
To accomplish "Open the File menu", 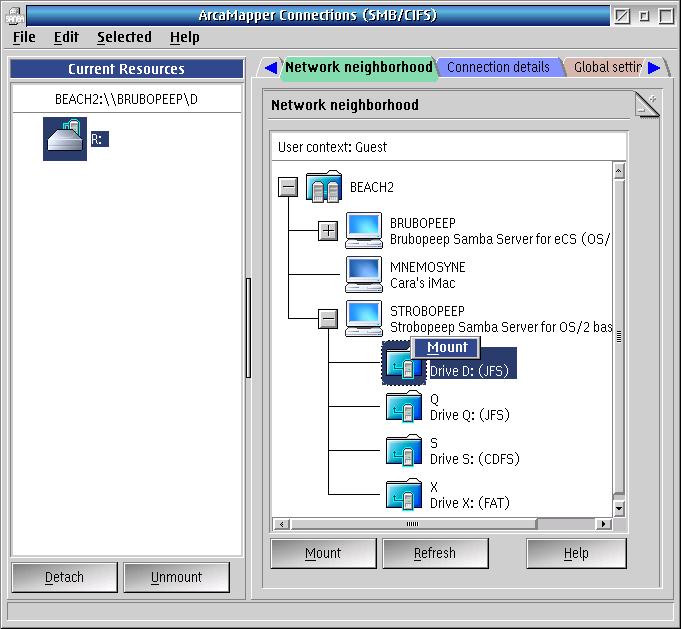I will click(x=24, y=37).
